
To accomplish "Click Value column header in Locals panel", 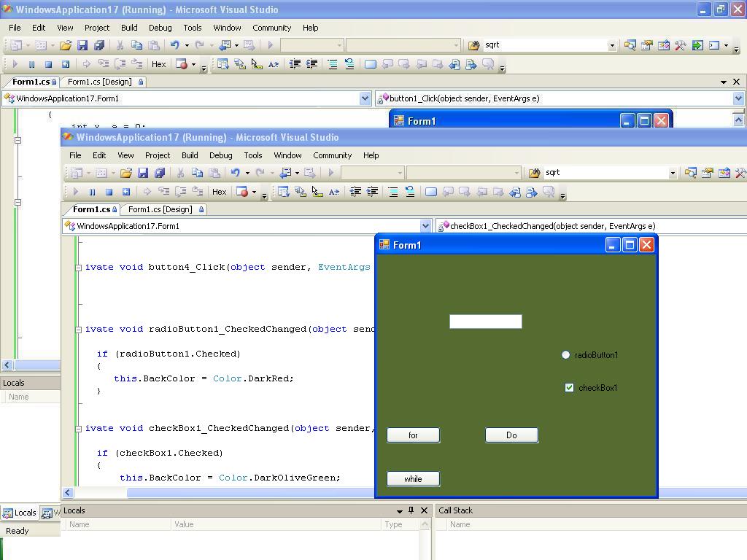I will [275, 524].
